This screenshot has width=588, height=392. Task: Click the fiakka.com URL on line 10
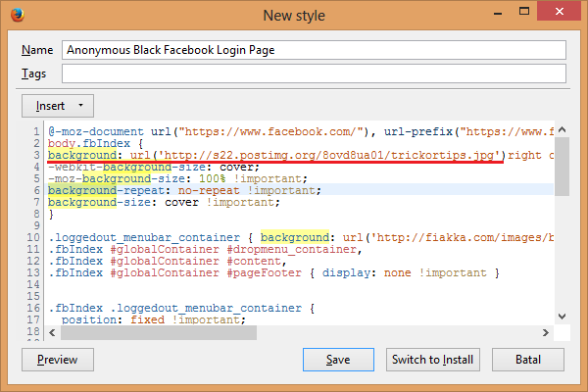point(465,237)
